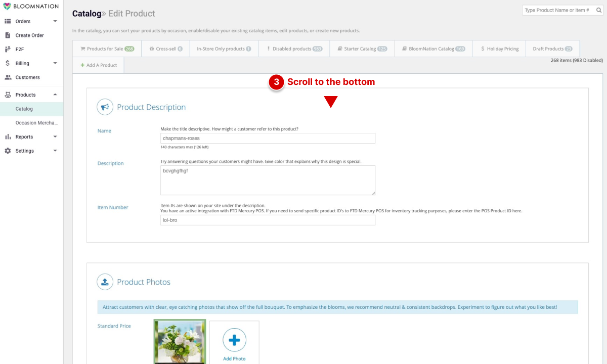The height and width of the screenshot is (364, 607).
Task: Switch to the Cross-sell tab
Action: 165,49
